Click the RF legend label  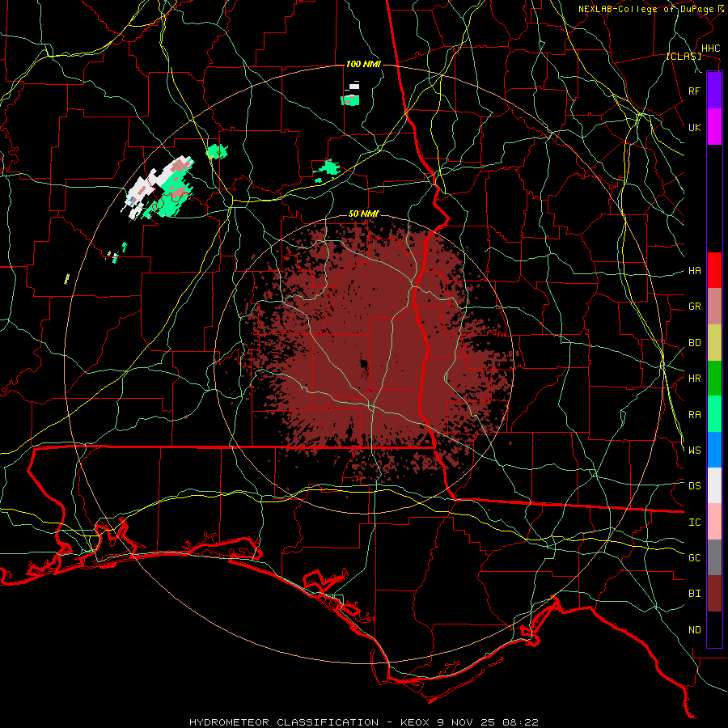coord(694,91)
